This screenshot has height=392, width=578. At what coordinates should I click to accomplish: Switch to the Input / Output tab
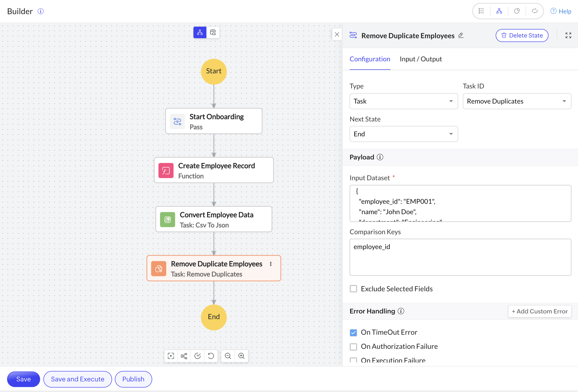pyautogui.click(x=421, y=59)
